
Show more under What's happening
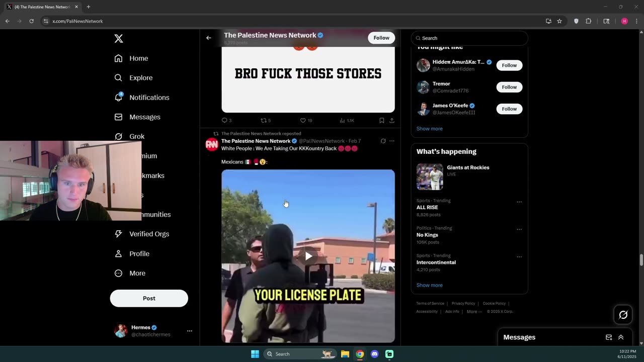[429, 285]
